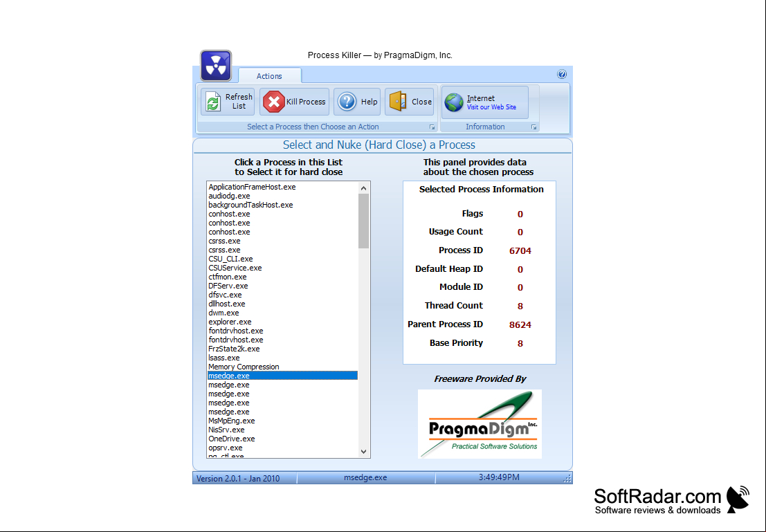Select ApplicationFrameHost.exe in the list
The width and height of the screenshot is (766, 532).
tap(282, 187)
